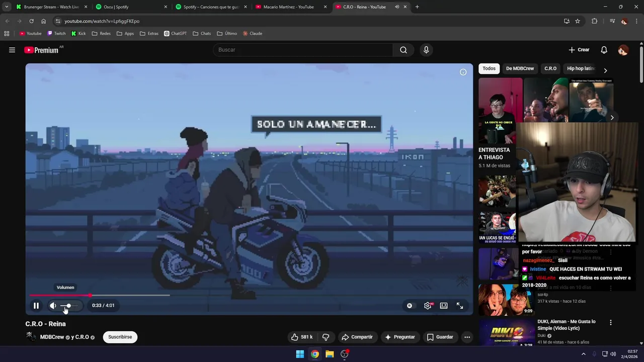Viewport: 644px width, 362px height.
Task: Switch to theater mode view
Action: click(444, 305)
